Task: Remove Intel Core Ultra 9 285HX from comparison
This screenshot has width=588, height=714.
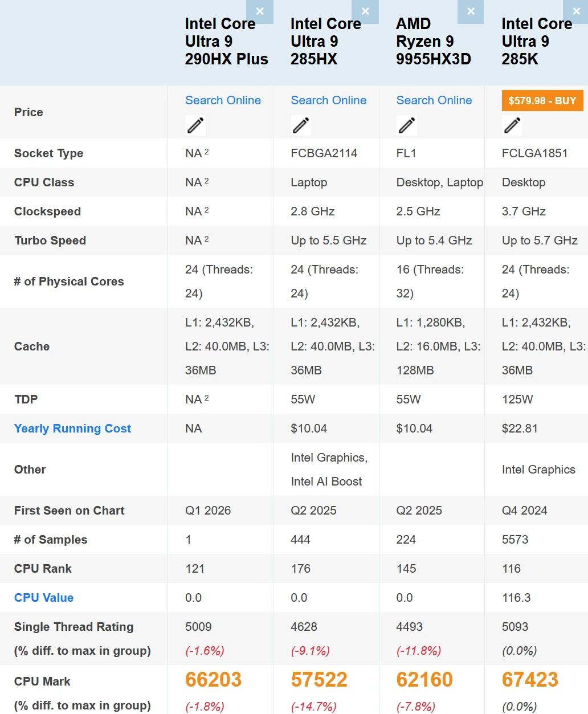Action: click(x=365, y=11)
